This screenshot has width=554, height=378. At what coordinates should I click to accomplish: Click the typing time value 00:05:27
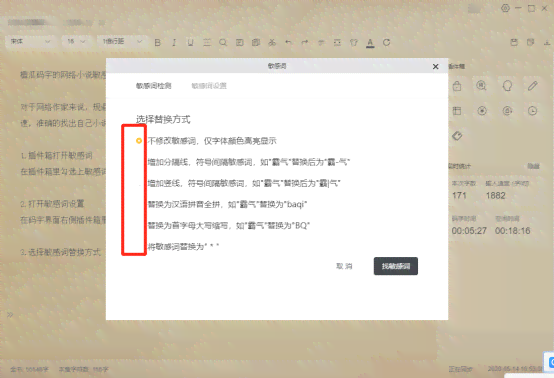(x=469, y=231)
